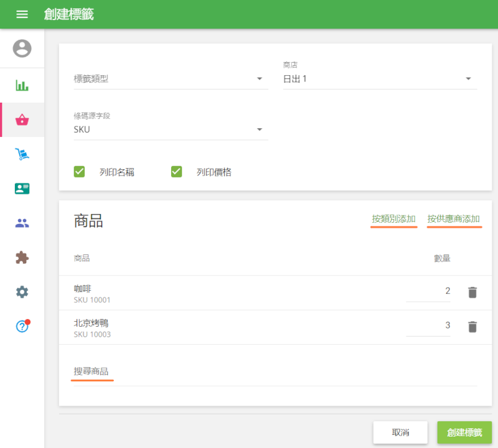Open the reports bar chart icon
This screenshot has height=448, width=498.
point(22,85)
